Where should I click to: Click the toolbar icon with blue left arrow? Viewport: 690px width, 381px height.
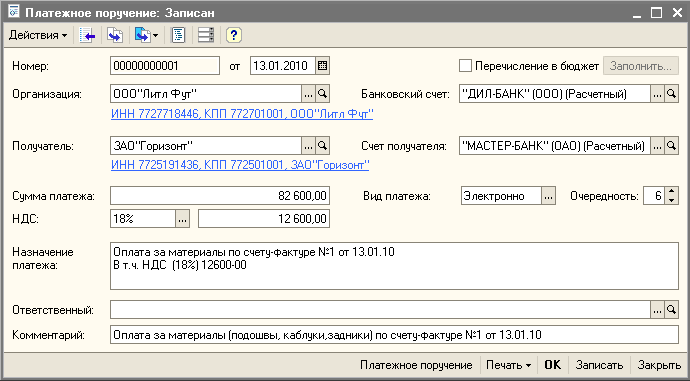(x=87, y=35)
